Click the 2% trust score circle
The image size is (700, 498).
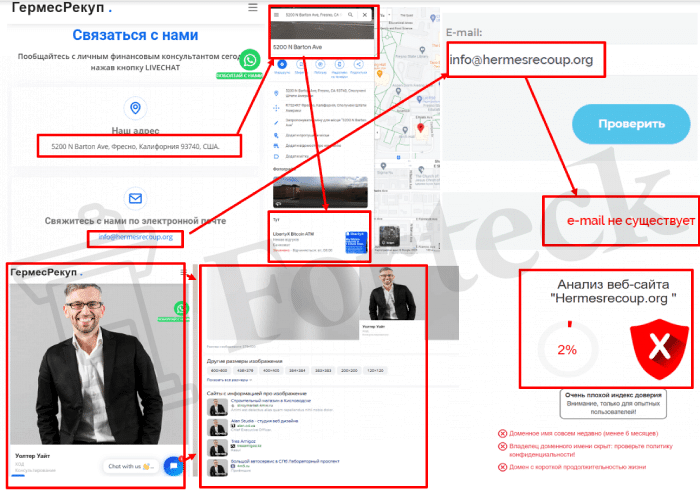coord(567,349)
